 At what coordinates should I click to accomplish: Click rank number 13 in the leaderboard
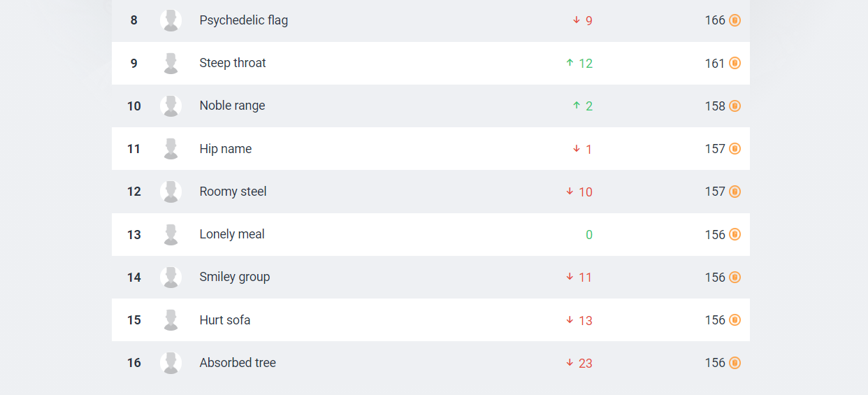(134, 235)
